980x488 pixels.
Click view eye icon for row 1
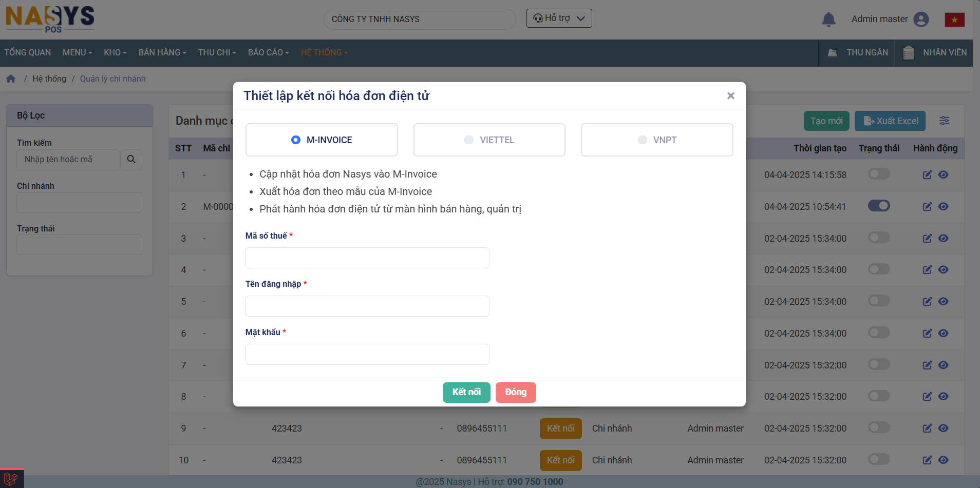click(x=944, y=175)
